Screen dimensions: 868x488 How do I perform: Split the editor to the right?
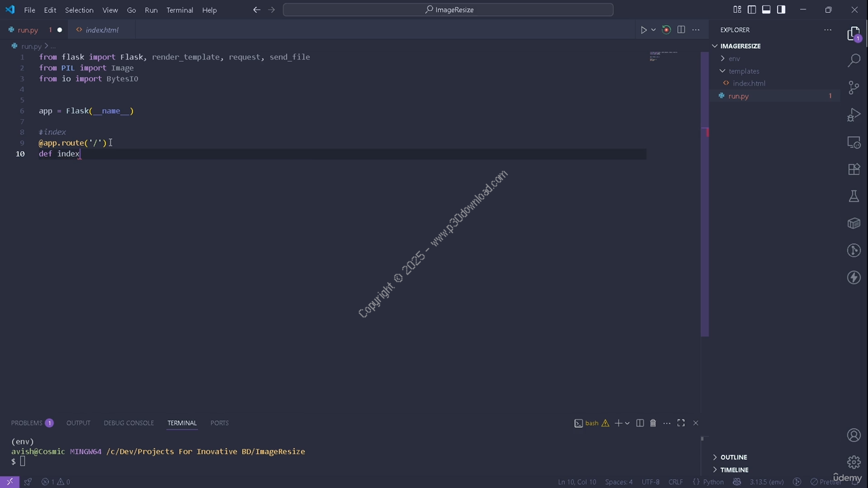[x=681, y=30]
